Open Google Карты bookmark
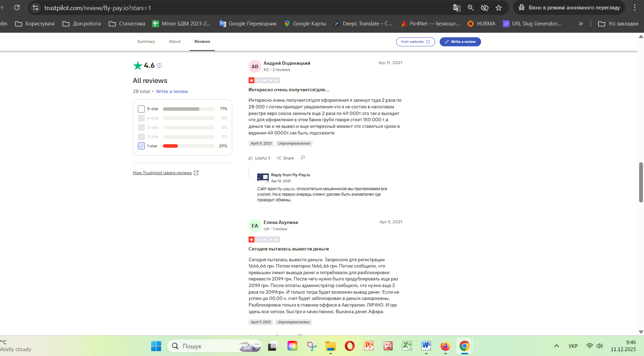Viewport: 644px width, 356px height. click(x=305, y=24)
